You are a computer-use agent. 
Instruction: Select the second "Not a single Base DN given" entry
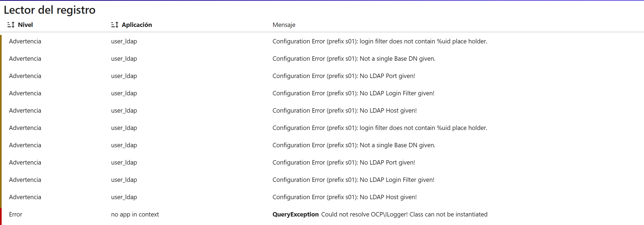354,145
